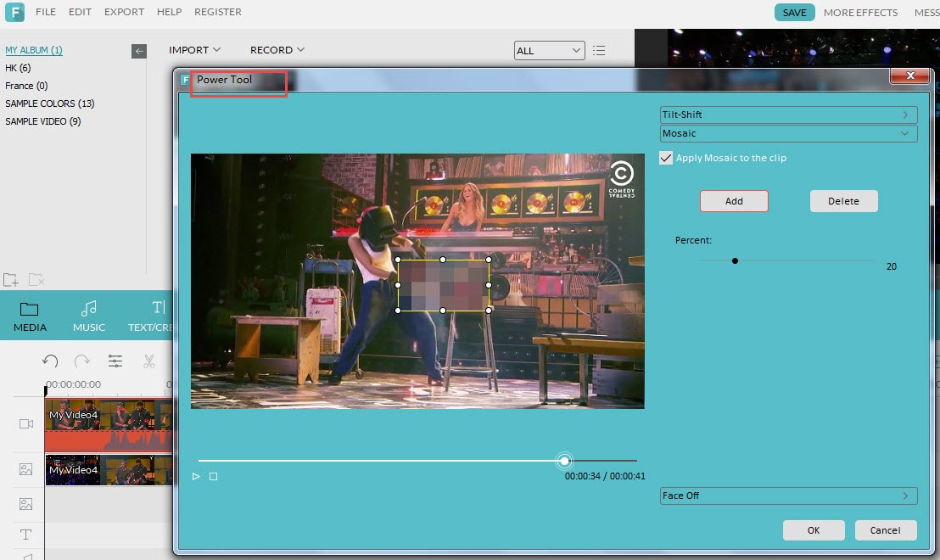Open the FILE menu
The width and height of the screenshot is (940, 560).
click(46, 12)
